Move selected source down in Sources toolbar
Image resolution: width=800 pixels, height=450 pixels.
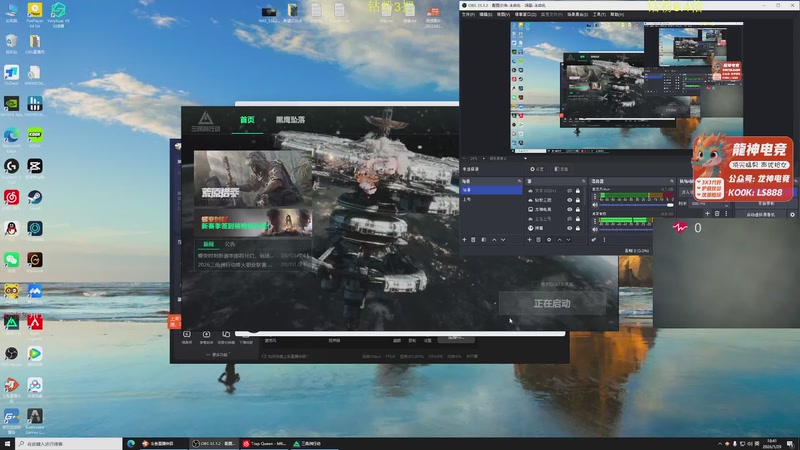click(568, 240)
